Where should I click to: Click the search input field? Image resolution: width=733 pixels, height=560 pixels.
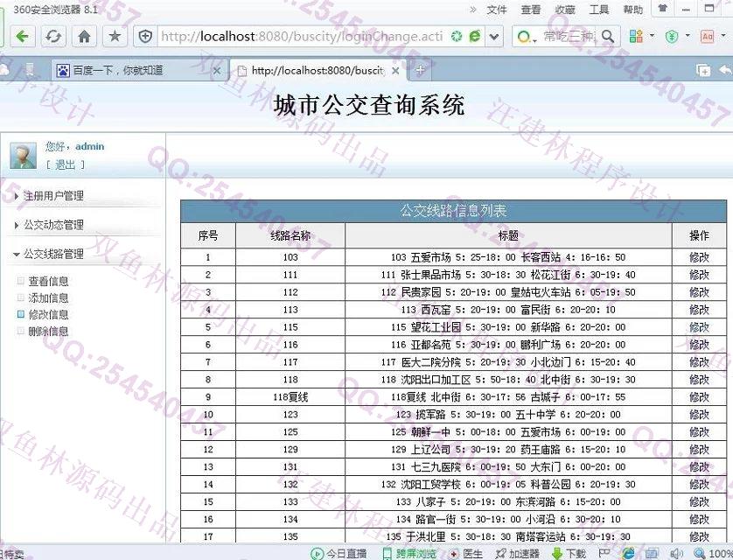tap(569, 36)
